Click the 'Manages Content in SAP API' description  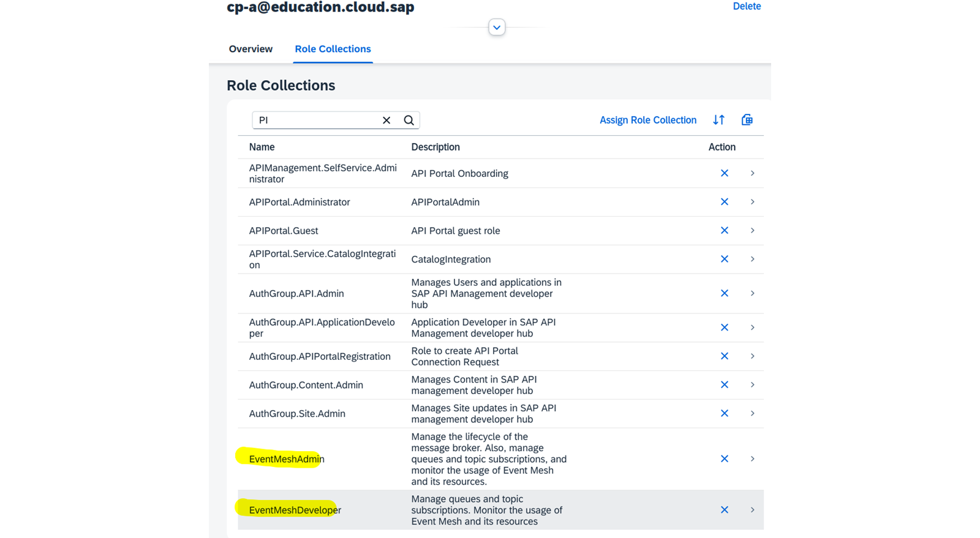pos(474,385)
